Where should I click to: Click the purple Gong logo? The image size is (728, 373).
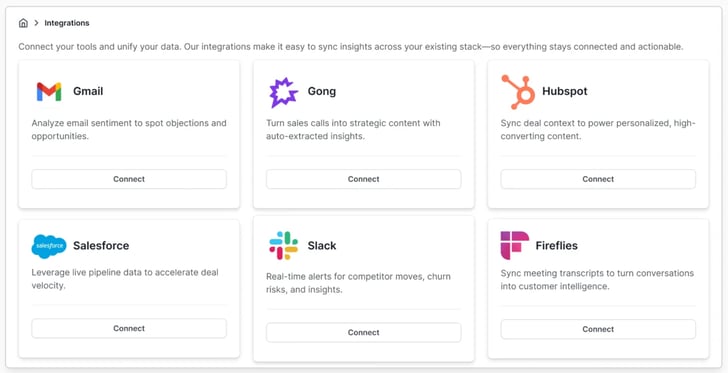click(x=283, y=92)
